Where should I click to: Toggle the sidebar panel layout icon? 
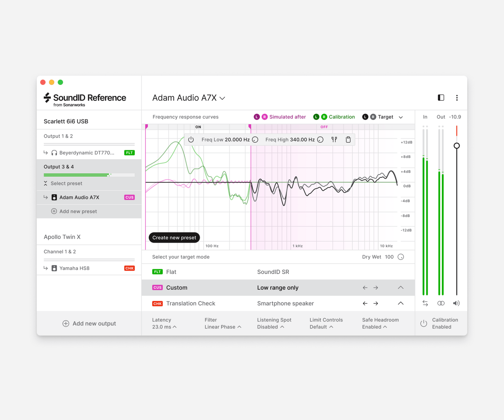coord(441,98)
